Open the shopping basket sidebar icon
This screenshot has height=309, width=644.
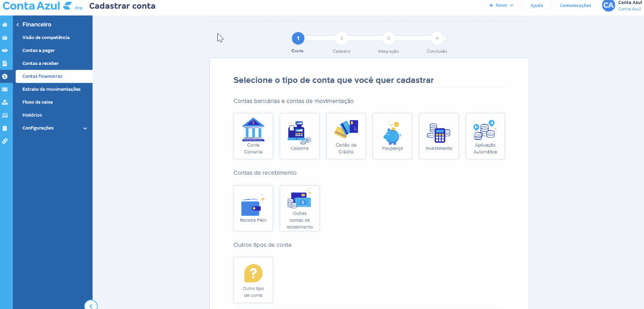[5, 38]
